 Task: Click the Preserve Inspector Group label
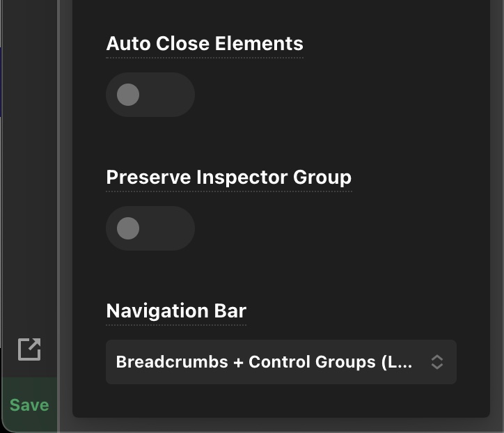click(229, 177)
